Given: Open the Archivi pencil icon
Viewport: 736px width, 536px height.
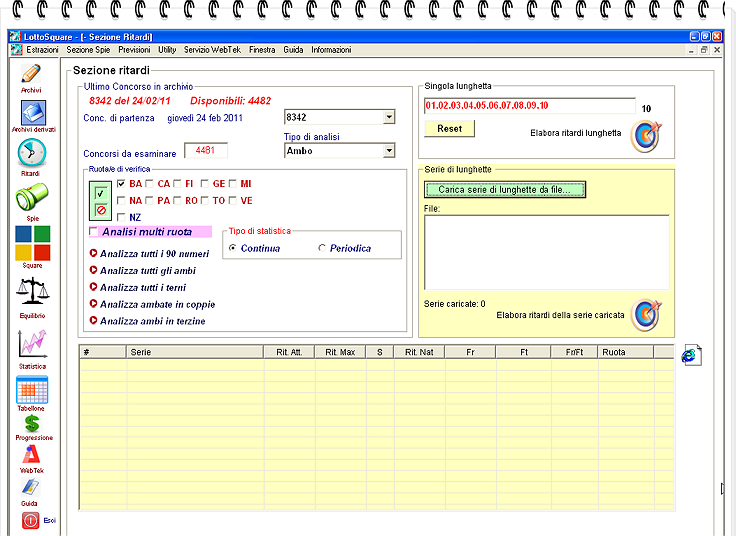Looking at the screenshot, I should tap(31, 74).
